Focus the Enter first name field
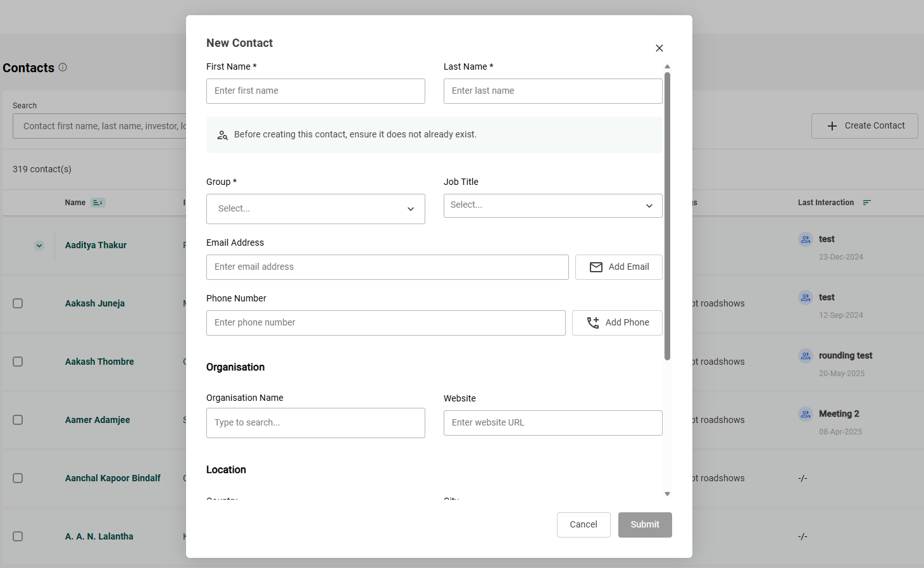 (x=315, y=91)
